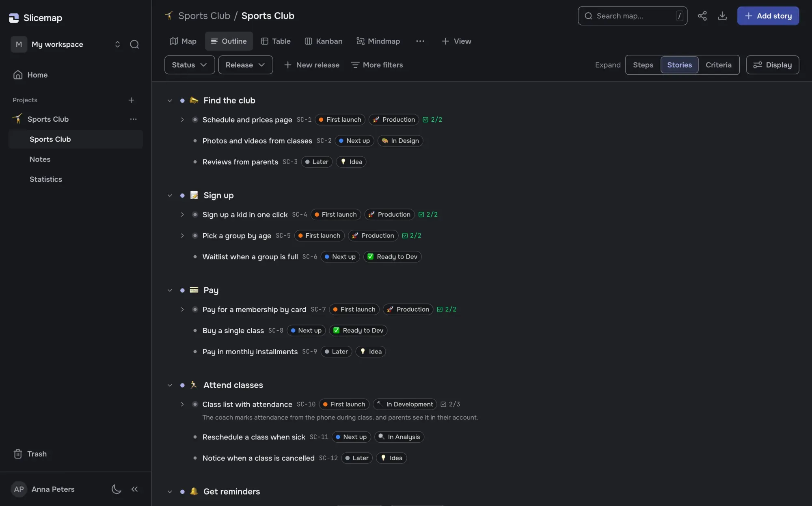
Task: Select the Steps expand level
Action: click(643, 65)
